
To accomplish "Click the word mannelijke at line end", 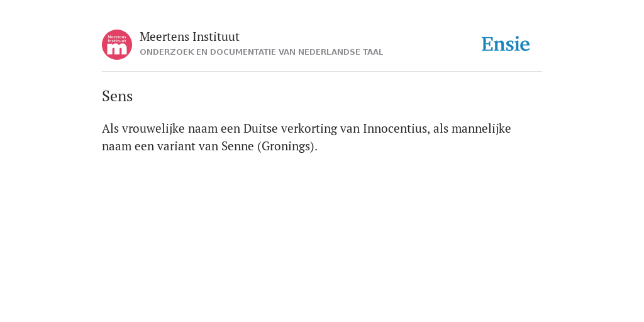I will click(481, 128).
